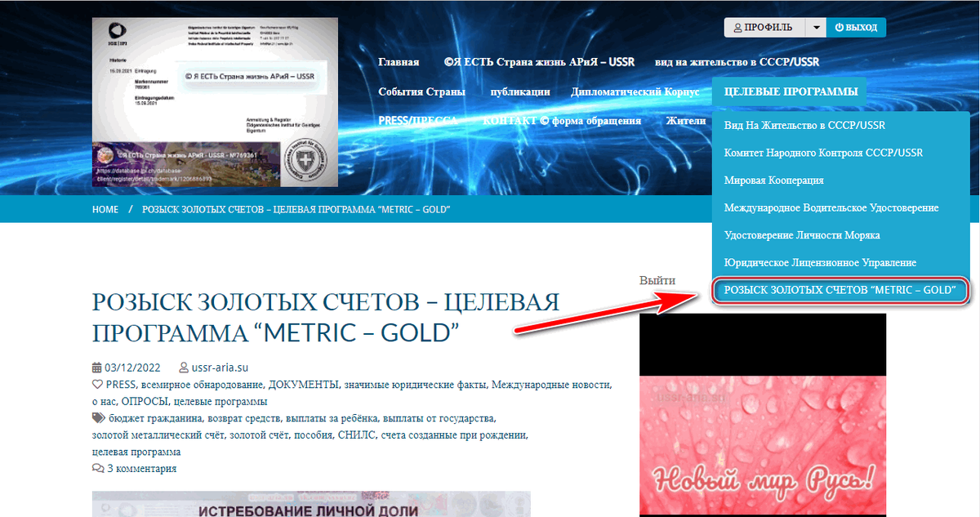Open счета созданные при рождении tag
The width and height of the screenshot is (980, 517).
455,435
